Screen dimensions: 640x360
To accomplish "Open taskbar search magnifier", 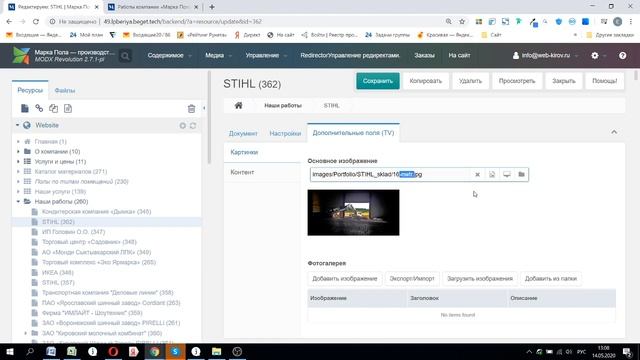I will 30,351.
